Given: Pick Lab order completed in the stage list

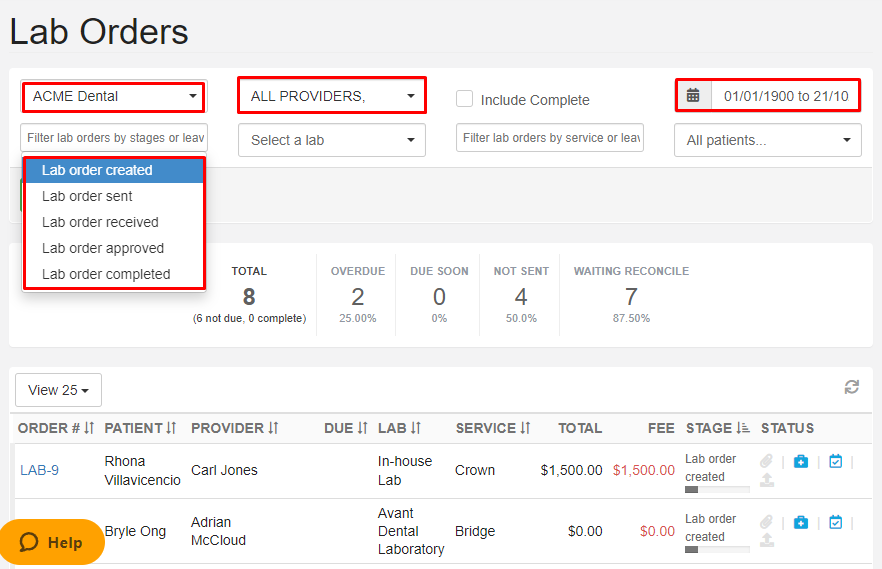Looking at the screenshot, I should click(105, 274).
